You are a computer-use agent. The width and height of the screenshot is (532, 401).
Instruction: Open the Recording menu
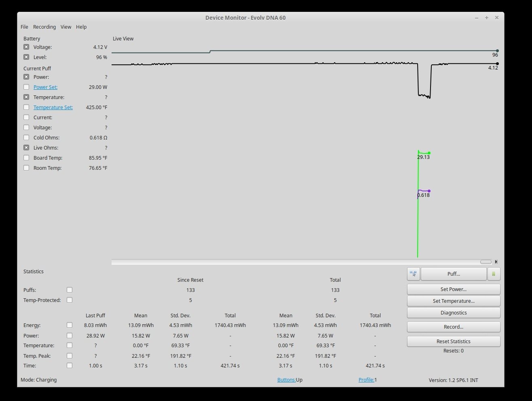[x=44, y=27]
